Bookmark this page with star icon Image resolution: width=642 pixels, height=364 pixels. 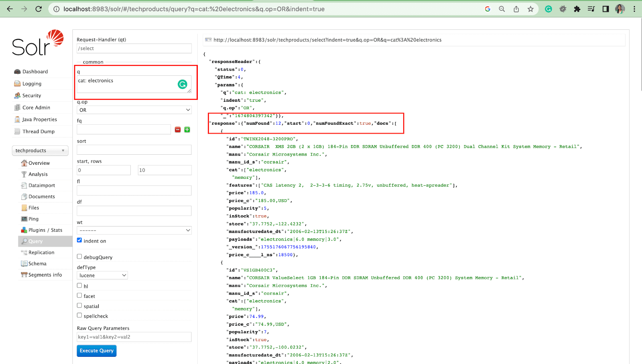530,9
